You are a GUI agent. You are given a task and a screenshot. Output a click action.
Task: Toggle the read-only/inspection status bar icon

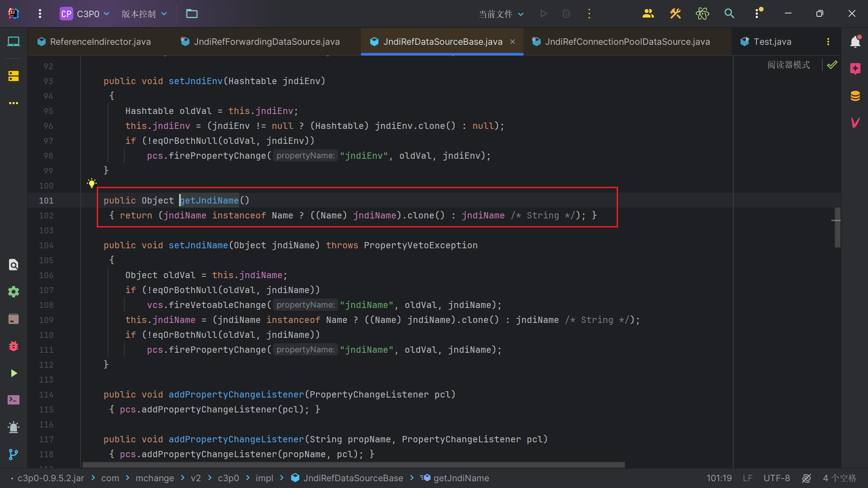[806, 478]
